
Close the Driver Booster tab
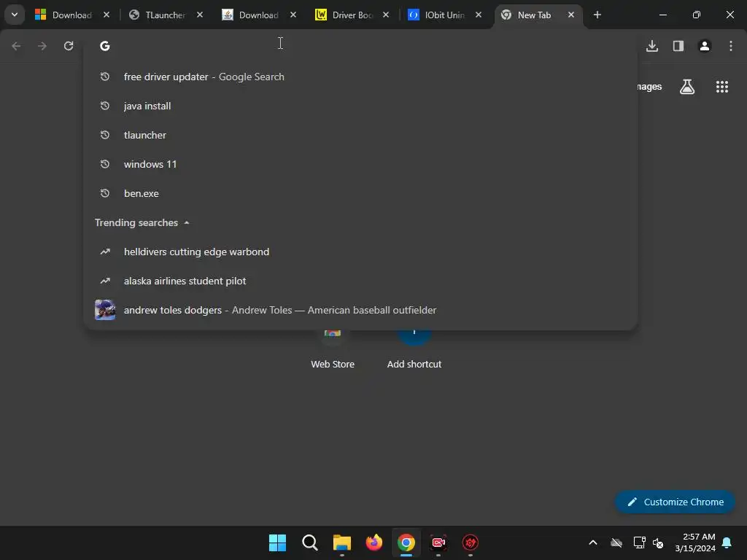pyautogui.click(x=386, y=15)
